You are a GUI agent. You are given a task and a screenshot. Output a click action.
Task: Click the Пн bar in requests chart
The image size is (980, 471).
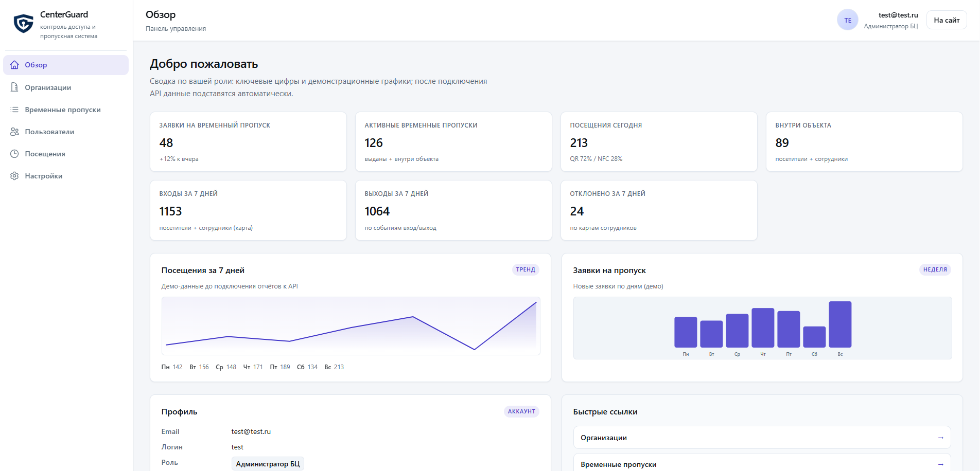pyautogui.click(x=686, y=332)
